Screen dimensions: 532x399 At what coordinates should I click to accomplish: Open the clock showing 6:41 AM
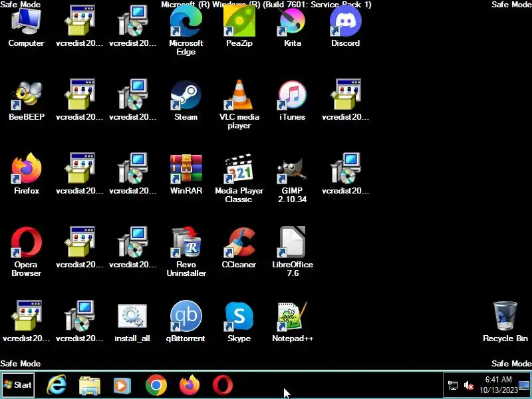(498, 385)
